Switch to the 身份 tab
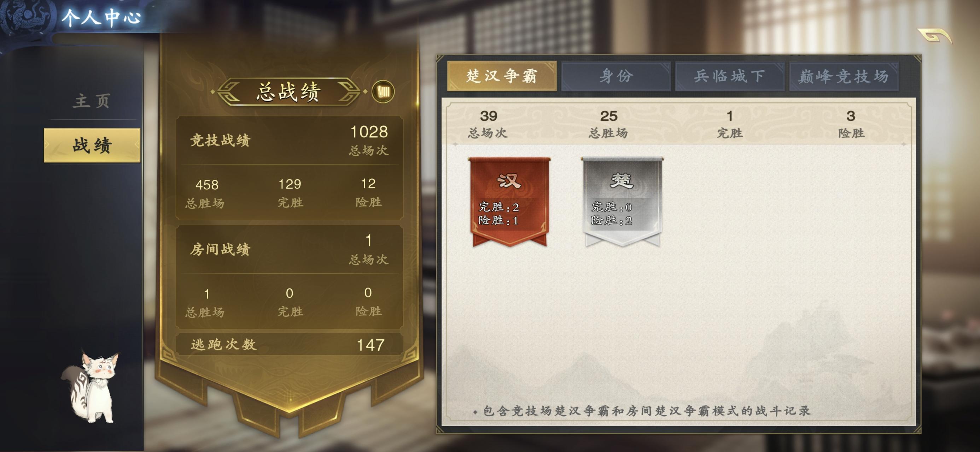 616,76
